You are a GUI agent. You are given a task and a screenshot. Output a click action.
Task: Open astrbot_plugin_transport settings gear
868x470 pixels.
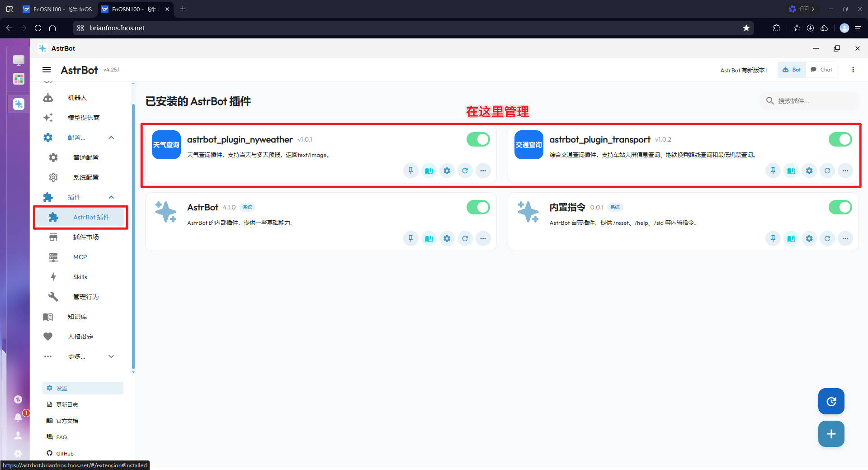[x=809, y=171]
